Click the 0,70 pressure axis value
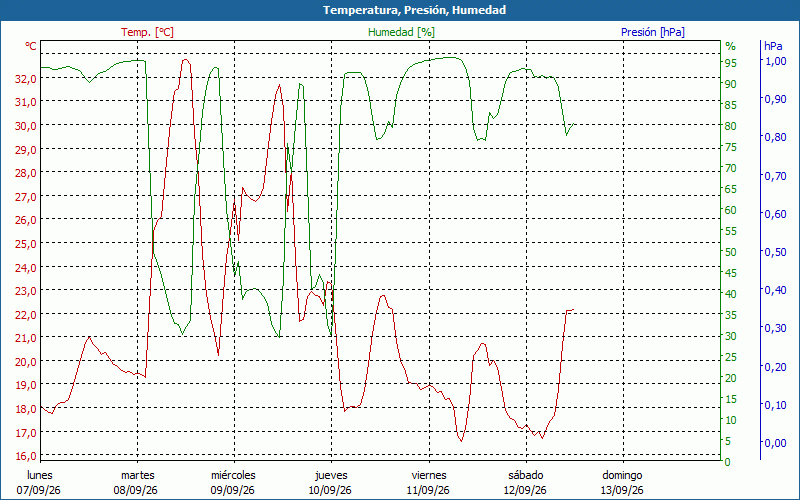800x500 pixels. click(x=776, y=176)
